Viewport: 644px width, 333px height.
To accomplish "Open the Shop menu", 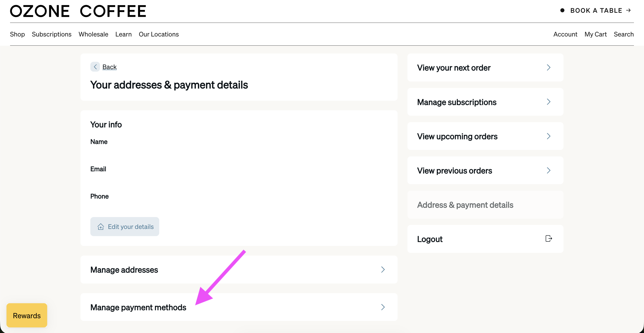I will 17,34.
